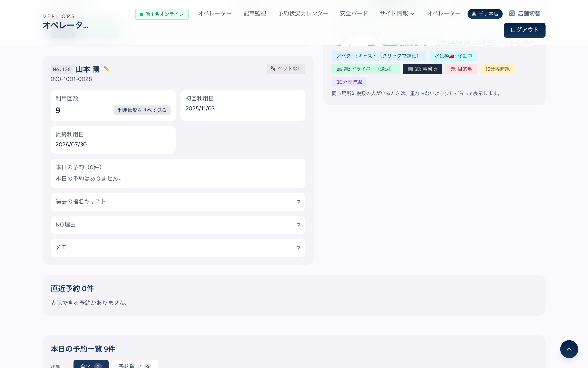Click the 本日の予約一覧 9件 heading
Image resolution: width=588 pixels, height=368 pixels.
(x=83, y=349)
